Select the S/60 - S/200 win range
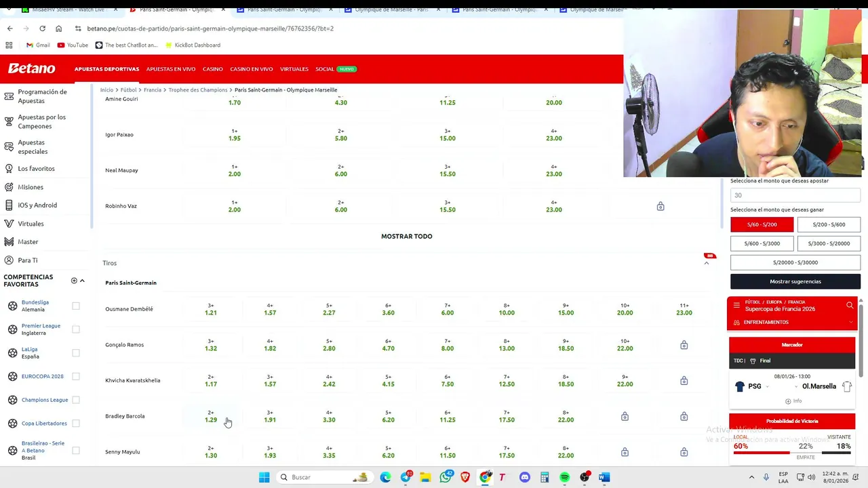Screen dimensions: 868x488 tap(762, 224)
